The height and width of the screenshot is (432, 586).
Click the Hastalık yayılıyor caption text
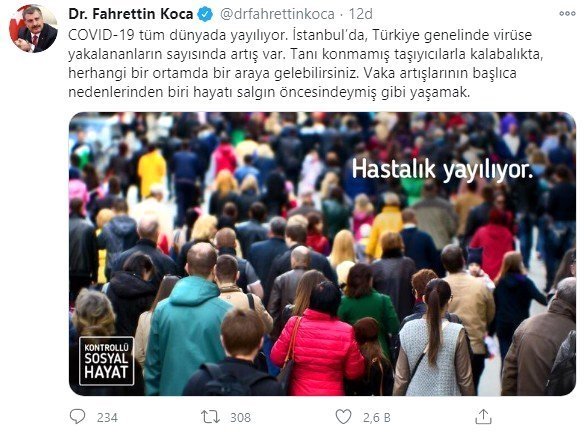point(442,170)
